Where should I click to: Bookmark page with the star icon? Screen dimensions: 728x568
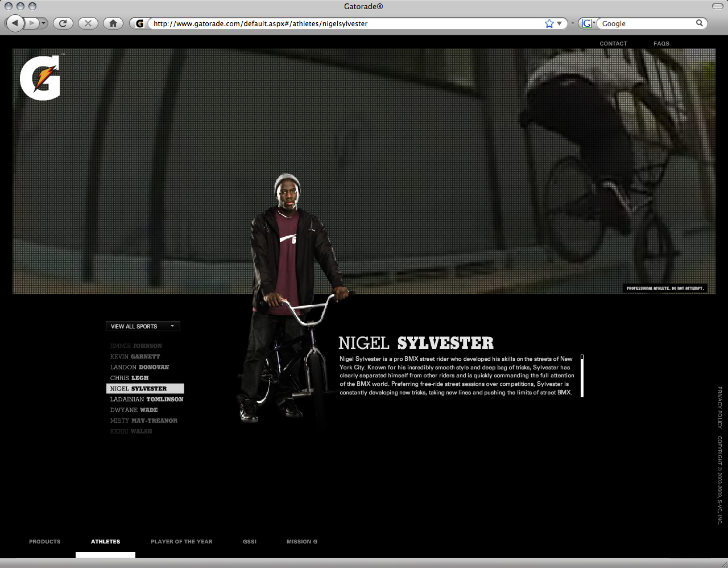click(x=549, y=23)
